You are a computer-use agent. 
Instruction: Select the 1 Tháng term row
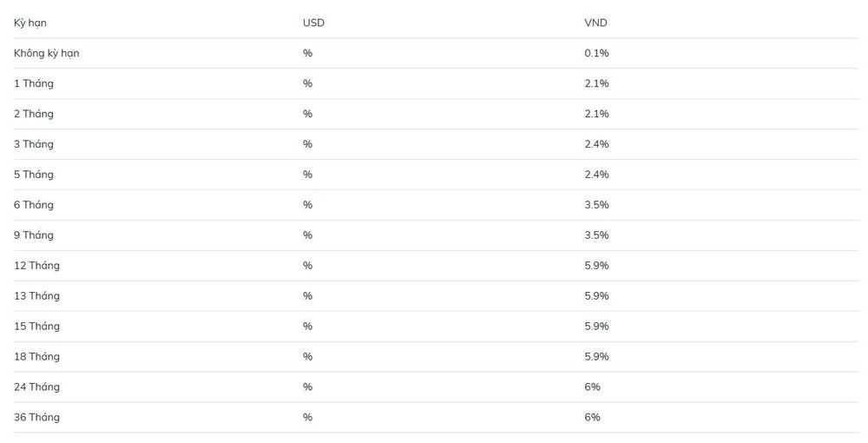tap(437, 83)
